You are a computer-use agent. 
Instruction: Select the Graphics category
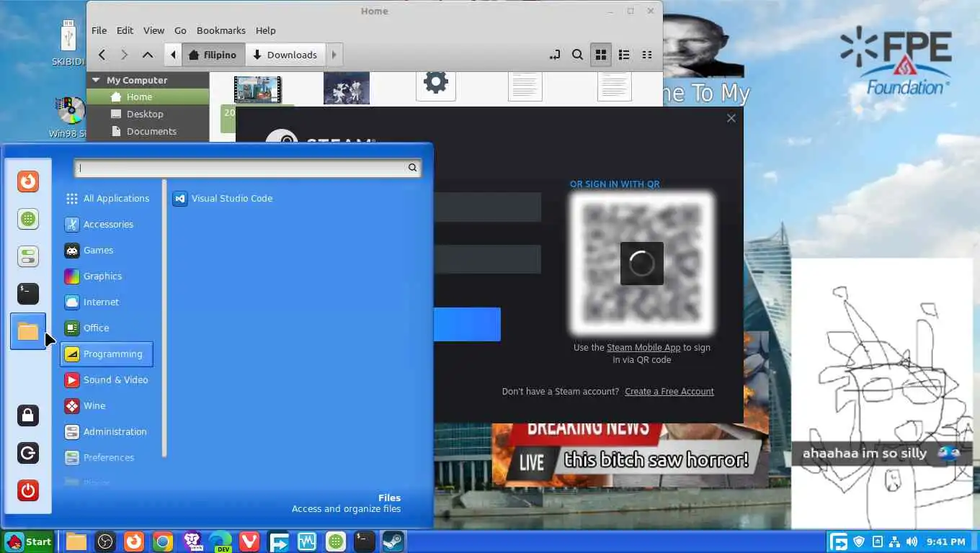tap(107, 276)
